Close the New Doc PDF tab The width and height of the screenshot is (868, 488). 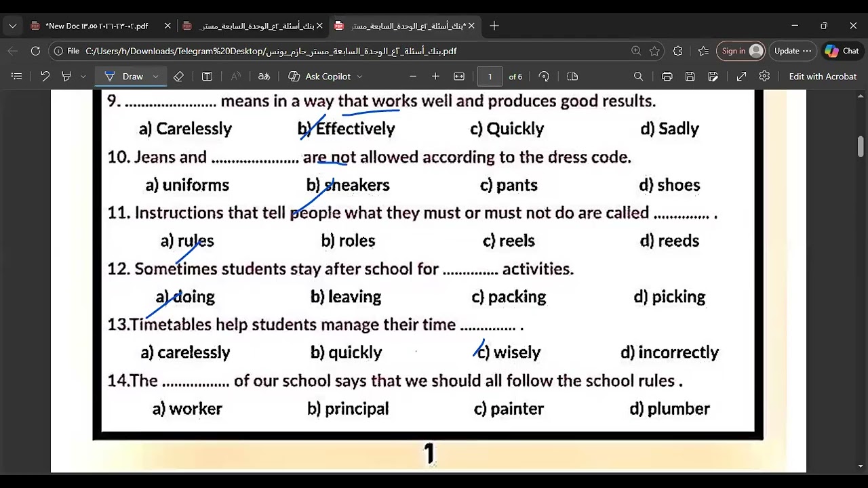pyautogui.click(x=167, y=26)
